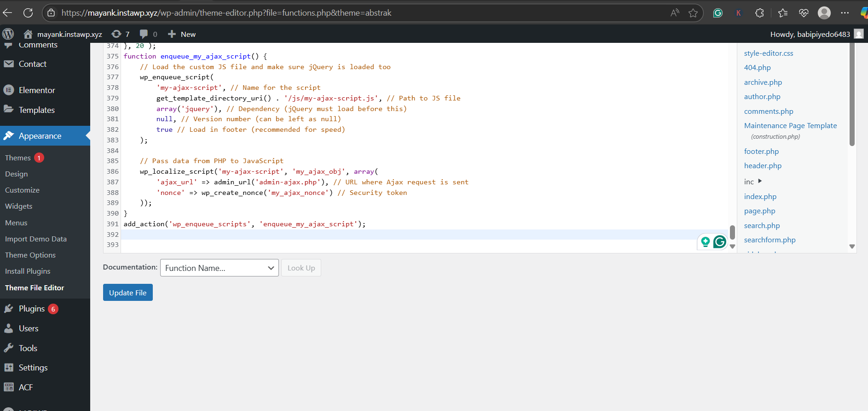Open Plugins menu with 6 updates
Viewport: 868px width, 411px height.
[45, 309]
